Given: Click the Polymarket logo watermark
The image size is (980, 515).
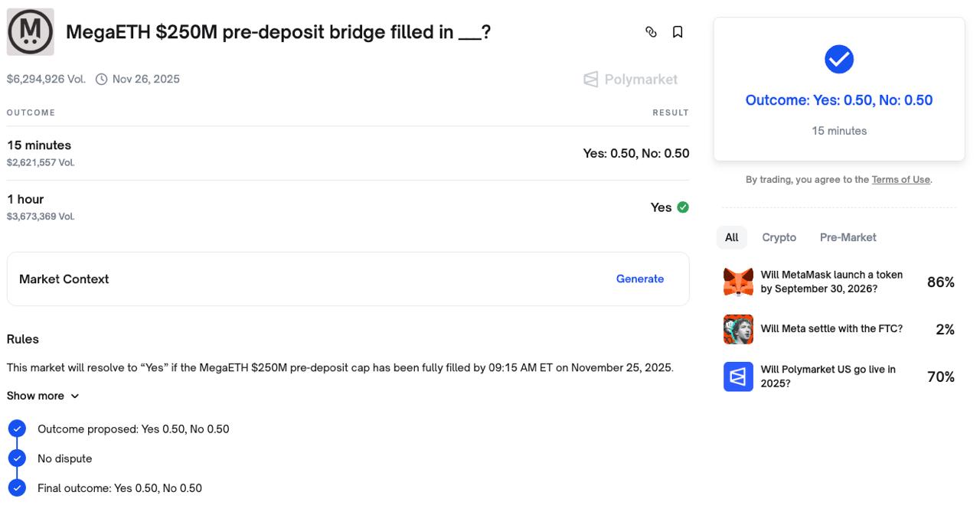Looking at the screenshot, I should click(630, 80).
